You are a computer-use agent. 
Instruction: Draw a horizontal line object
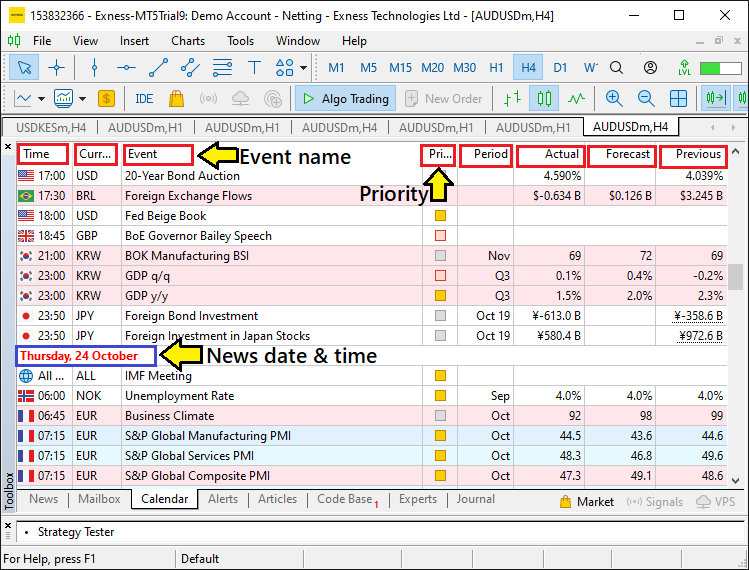point(126,67)
